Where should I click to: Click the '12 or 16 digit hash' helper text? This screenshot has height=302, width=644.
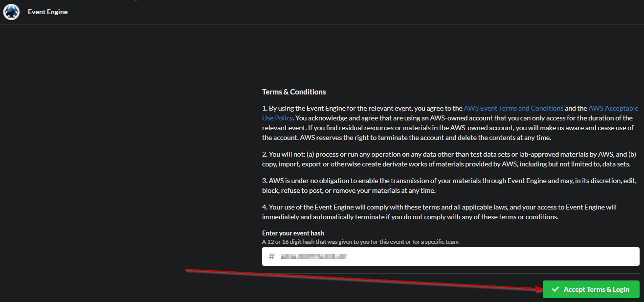(360, 242)
